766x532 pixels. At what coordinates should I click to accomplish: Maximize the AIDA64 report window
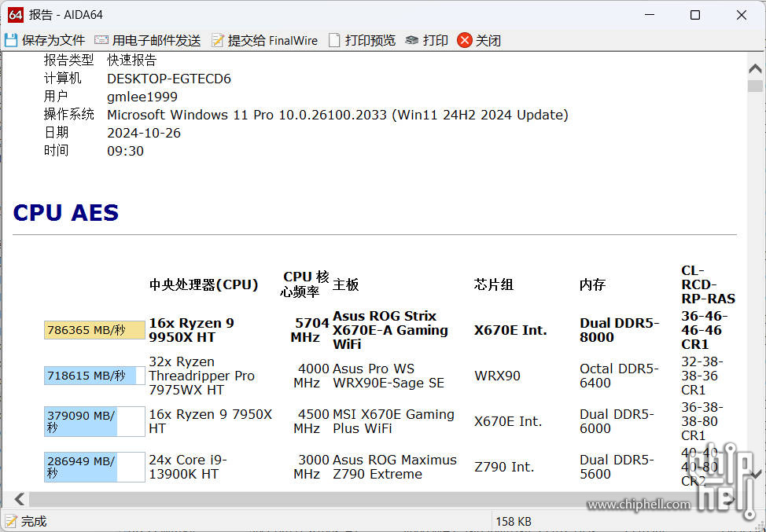(695, 15)
